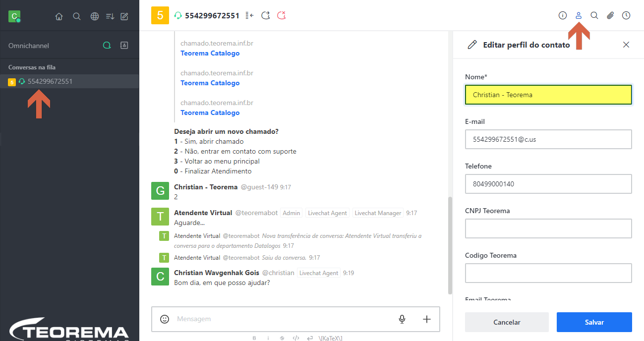
Task: Open files list paperclip icon
Action: click(610, 15)
